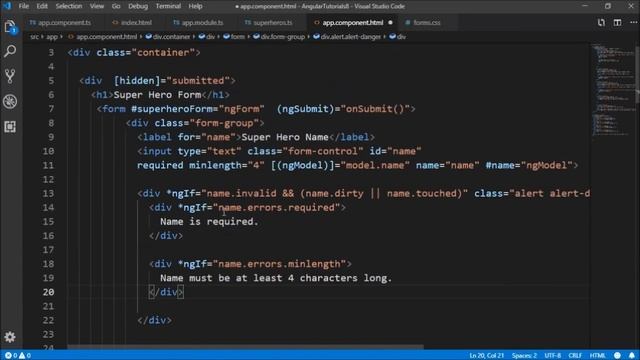Screen dimensions: 640x360
Task: Click the VS Code logo icon
Action: (x=7, y=6)
